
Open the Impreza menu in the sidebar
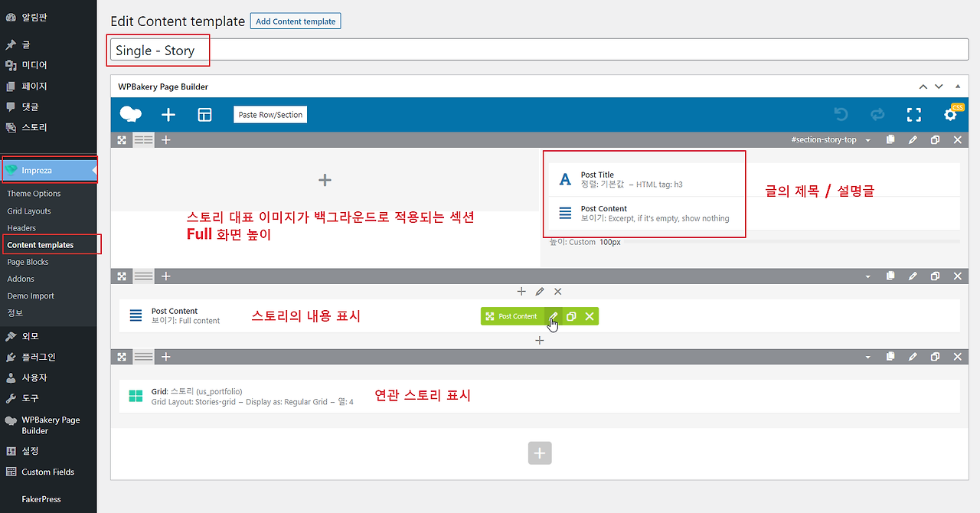[48, 170]
